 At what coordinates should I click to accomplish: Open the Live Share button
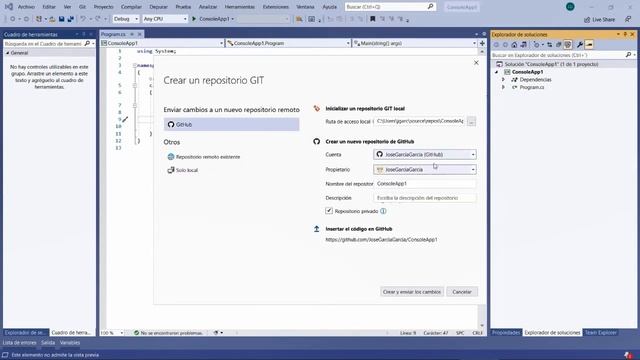pyautogui.click(x=599, y=19)
